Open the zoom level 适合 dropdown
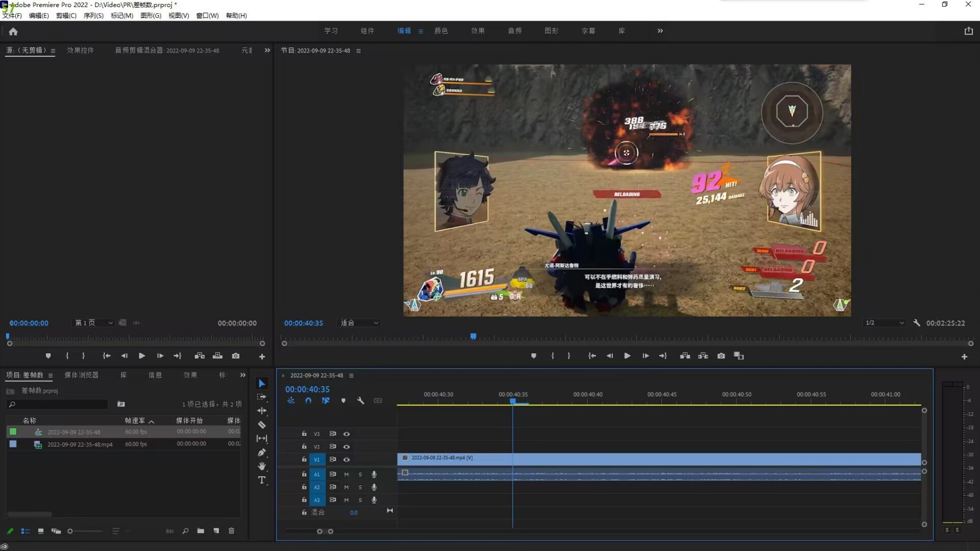The width and height of the screenshot is (980, 551). pyautogui.click(x=359, y=323)
